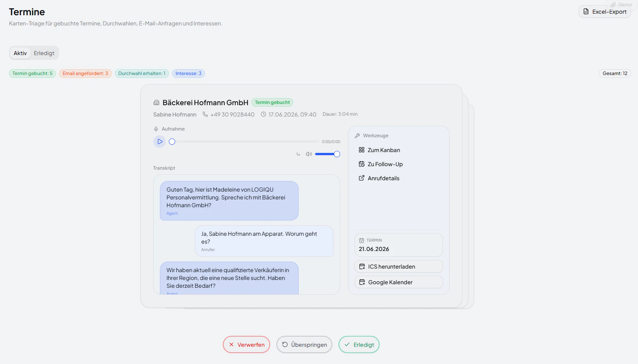This screenshot has width=638, height=364.
Task: Click first agent transcript message
Action: point(229,201)
